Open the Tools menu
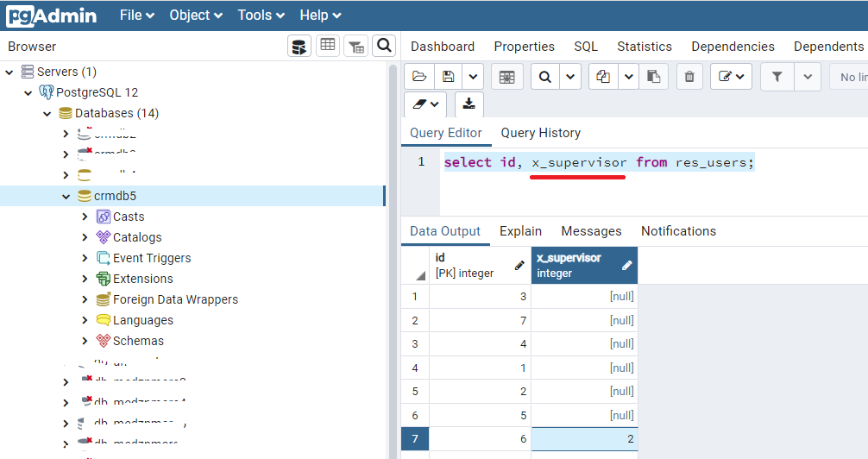868x459 pixels. click(x=261, y=16)
